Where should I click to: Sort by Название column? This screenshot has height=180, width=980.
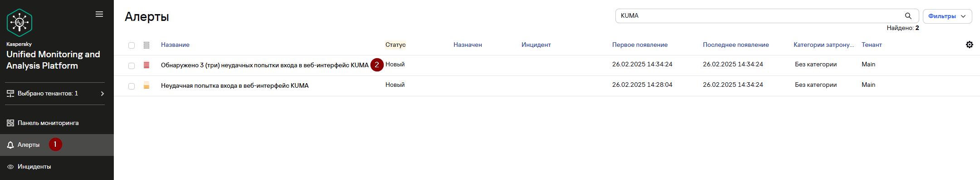click(x=175, y=45)
